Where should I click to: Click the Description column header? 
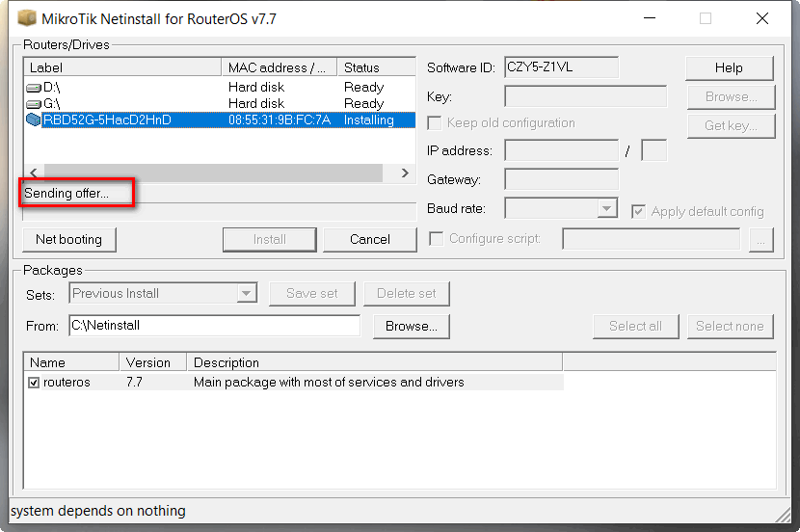coord(375,362)
